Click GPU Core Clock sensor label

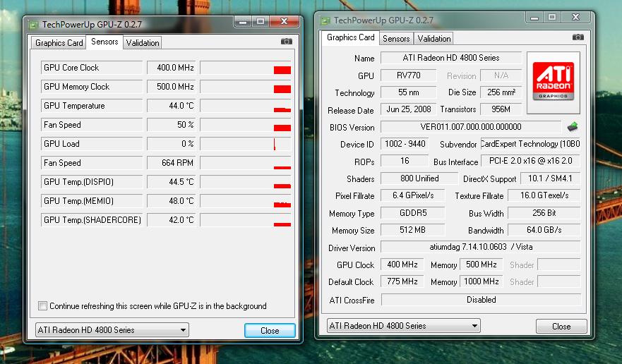92,68
